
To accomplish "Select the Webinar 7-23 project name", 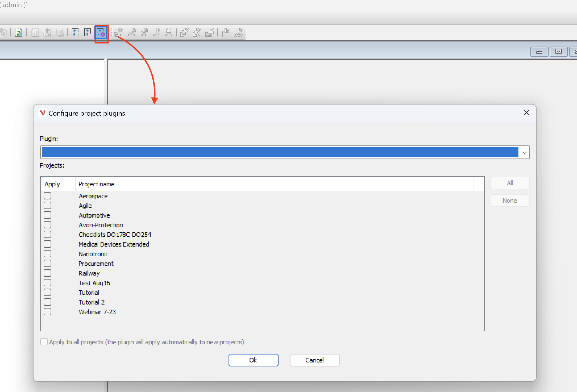I will tap(97, 312).
